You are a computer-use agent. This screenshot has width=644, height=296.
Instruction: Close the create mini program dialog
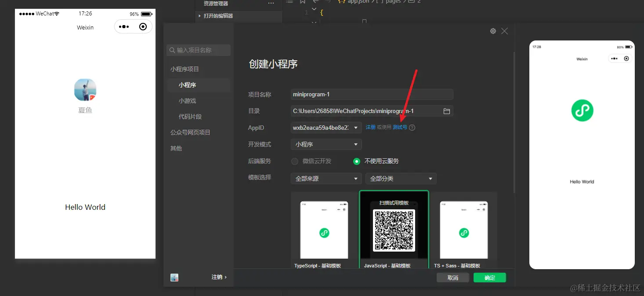point(504,31)
